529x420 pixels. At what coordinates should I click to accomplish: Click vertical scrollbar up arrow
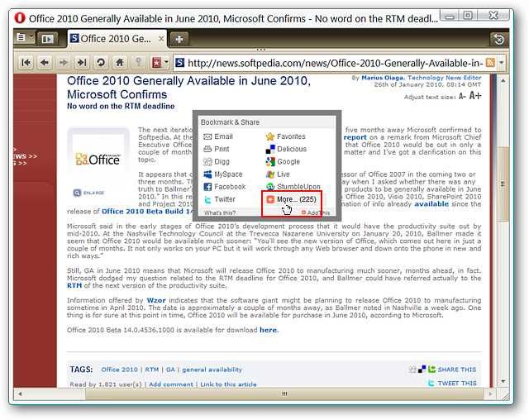pos(503,81)
